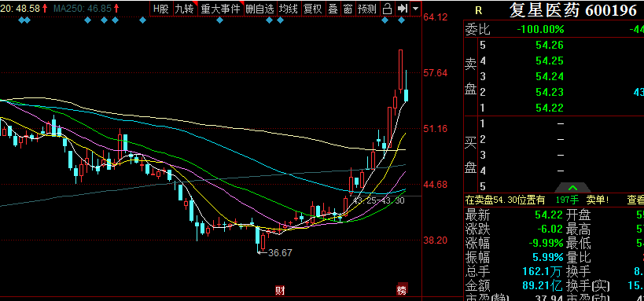Click 删自选 to remove from watchlist
Image resolution: width=644 pixels, height=301 pixels.
(x=259, y=9)
